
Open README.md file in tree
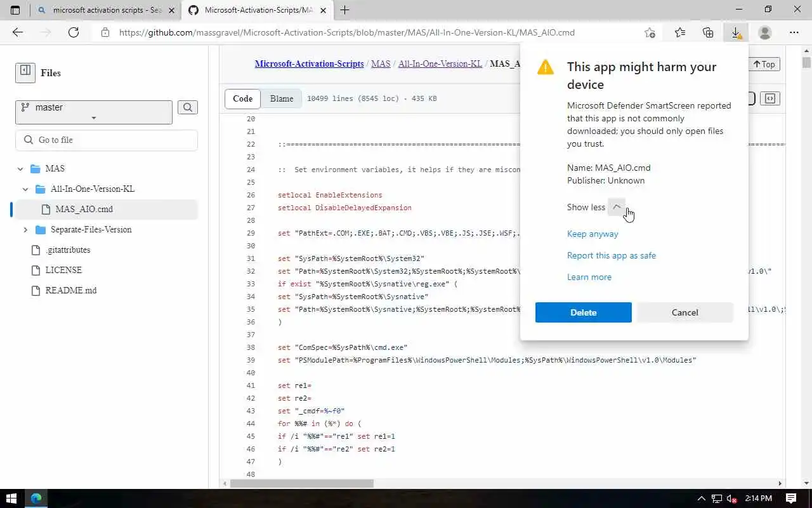click(71, 291)
